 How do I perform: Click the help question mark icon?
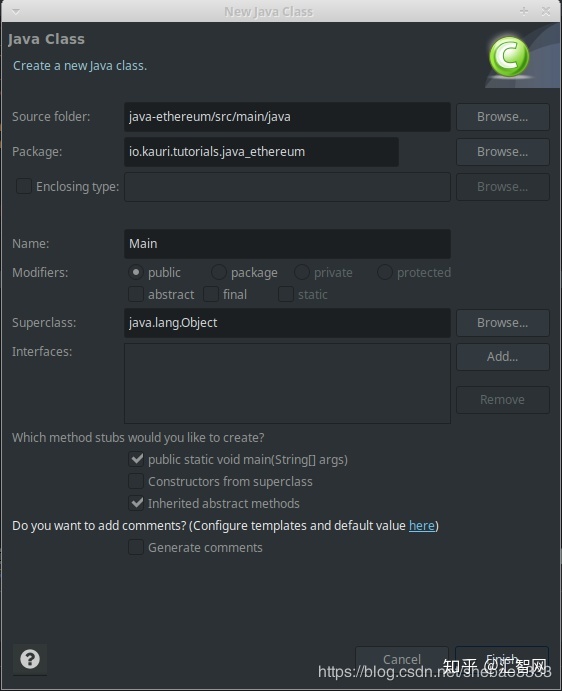click(30, 659)
